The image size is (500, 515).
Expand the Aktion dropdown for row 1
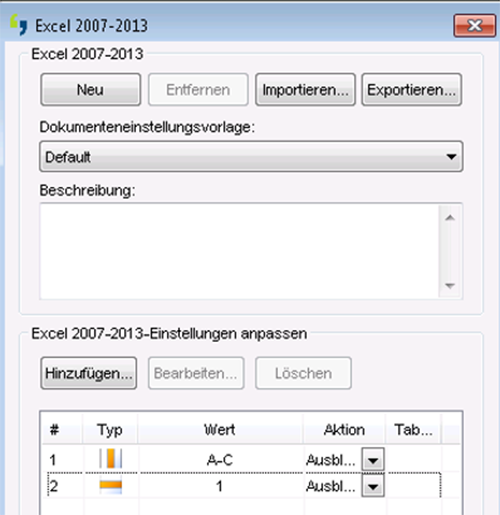click(373, 460)
